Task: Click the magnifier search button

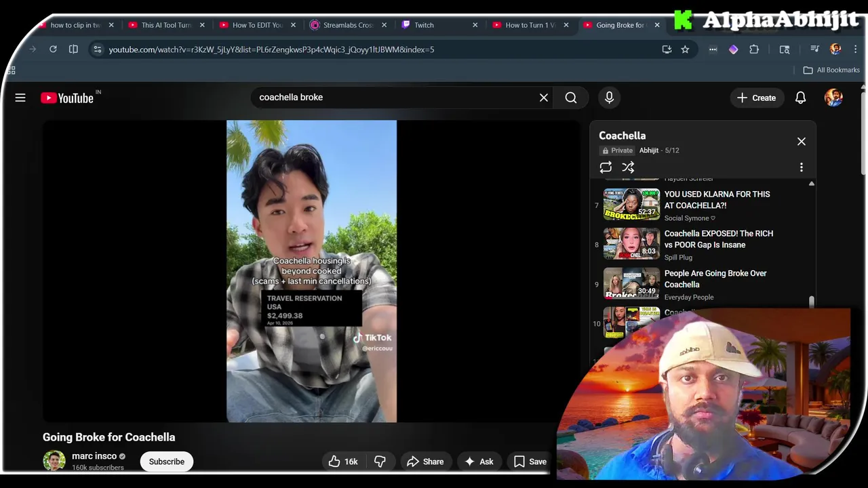Action: (571, 98)
